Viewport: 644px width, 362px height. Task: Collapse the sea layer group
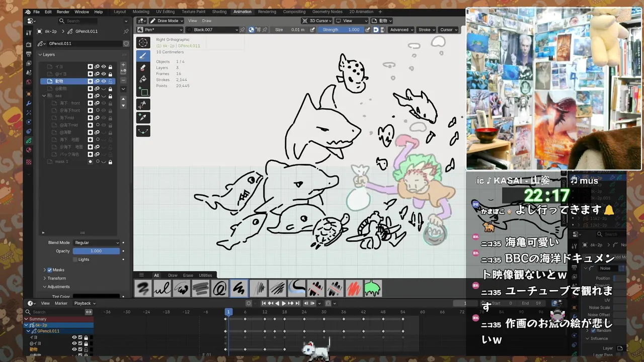click(x=44, y=96)
